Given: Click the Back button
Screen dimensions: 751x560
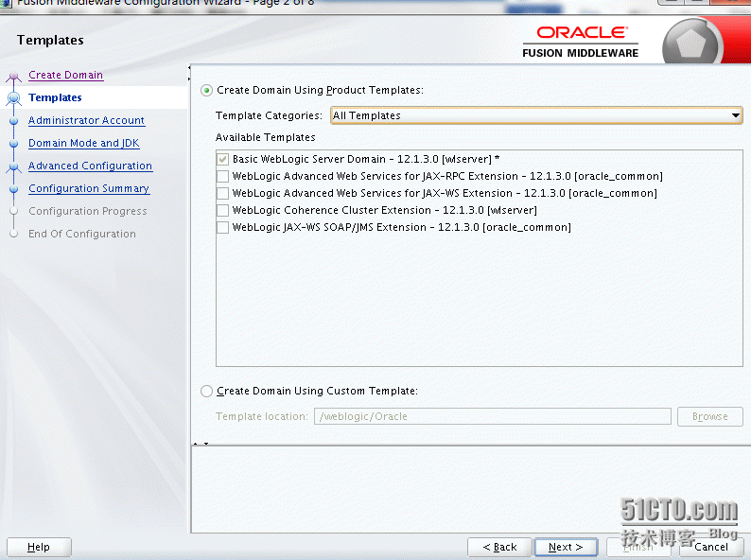Looking at the screenshot, I should coord(499,547).
